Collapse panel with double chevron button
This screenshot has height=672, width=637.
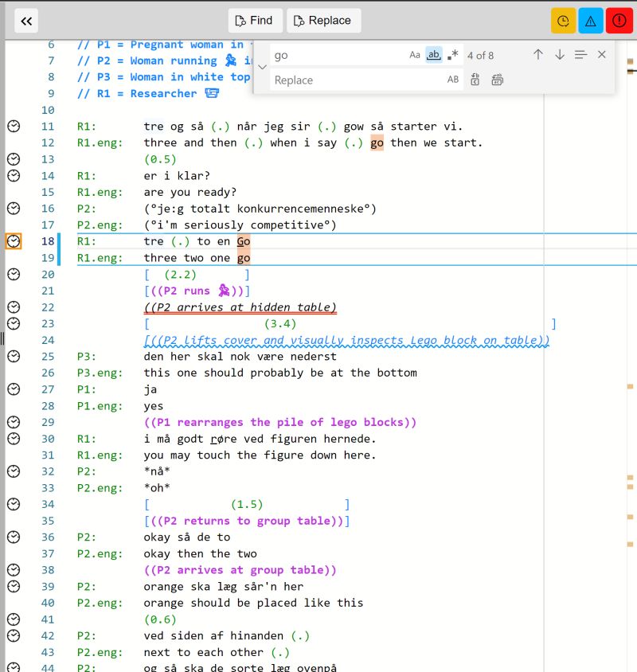coord(26,21)
